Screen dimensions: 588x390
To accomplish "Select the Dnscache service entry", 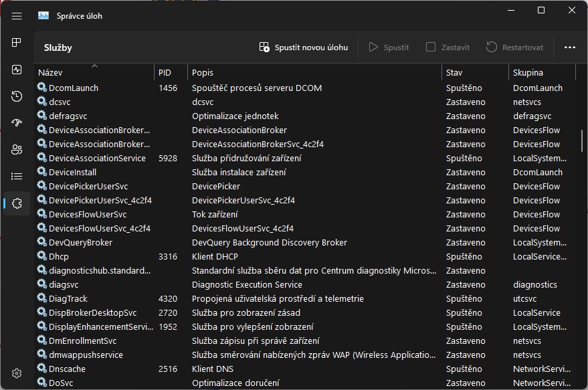I will 67,369.
